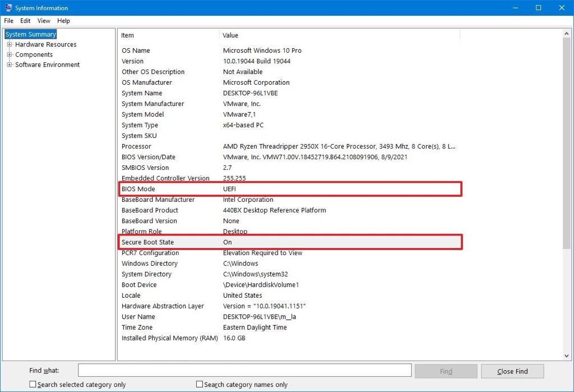Click the System Information app icon in title bar
The height and width of the screenshot is (392, 574).
(x=8, y=8)
